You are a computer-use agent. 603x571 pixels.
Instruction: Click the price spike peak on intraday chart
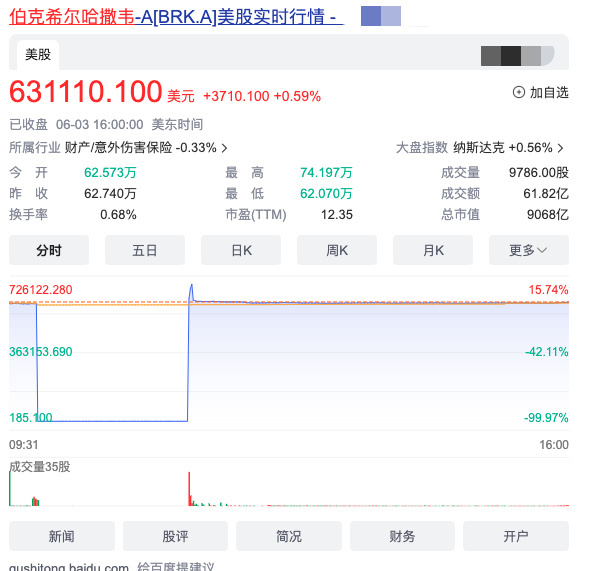point(191,286)
